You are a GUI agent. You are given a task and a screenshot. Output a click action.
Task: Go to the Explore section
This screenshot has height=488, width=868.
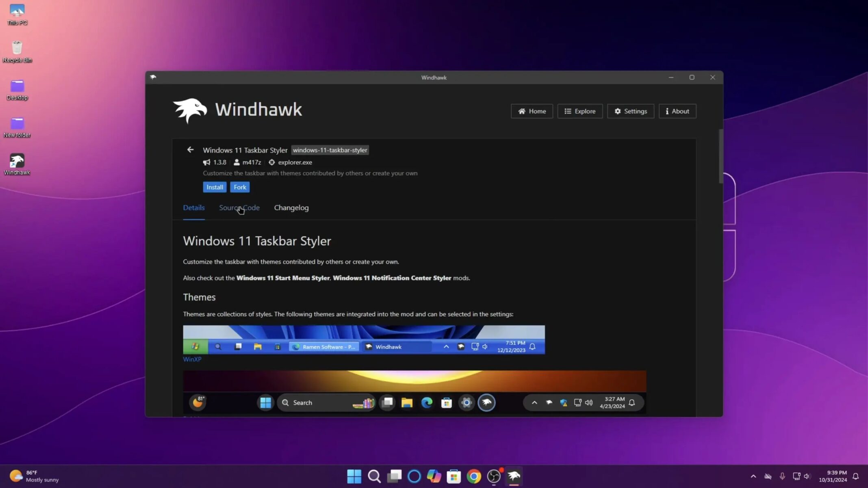point(580,111)
